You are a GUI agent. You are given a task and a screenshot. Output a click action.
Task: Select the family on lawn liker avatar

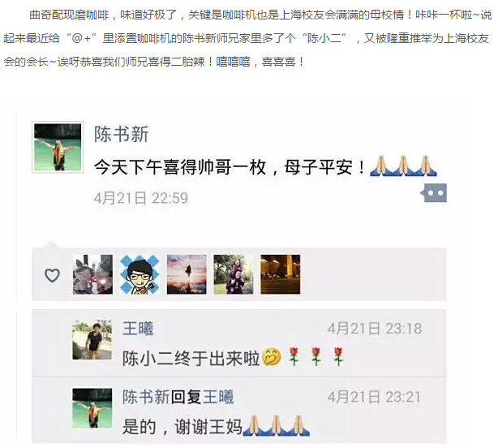click(234, 274)
